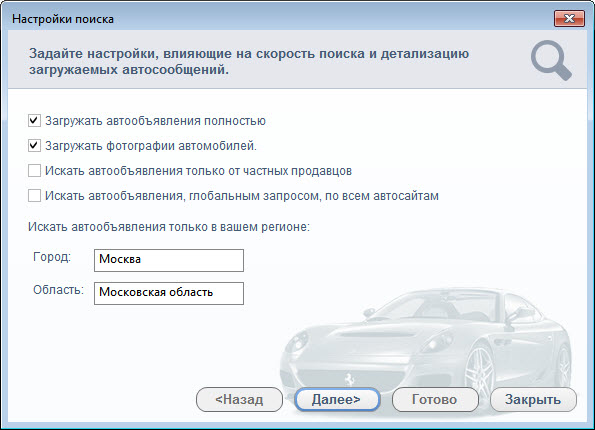The height and width of the screenshot is (430, 595).
Task: Proceed with the Далее> button
Action: 337,400
